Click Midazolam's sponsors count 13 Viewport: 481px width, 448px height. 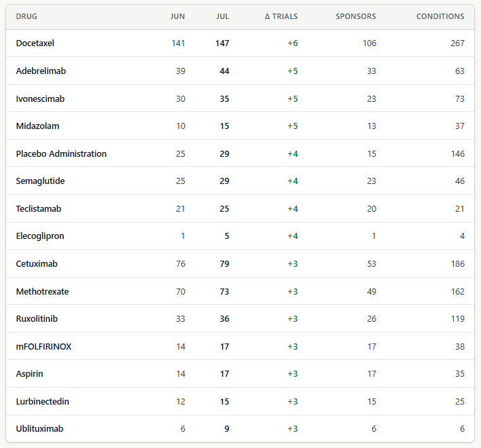(372, 126)
